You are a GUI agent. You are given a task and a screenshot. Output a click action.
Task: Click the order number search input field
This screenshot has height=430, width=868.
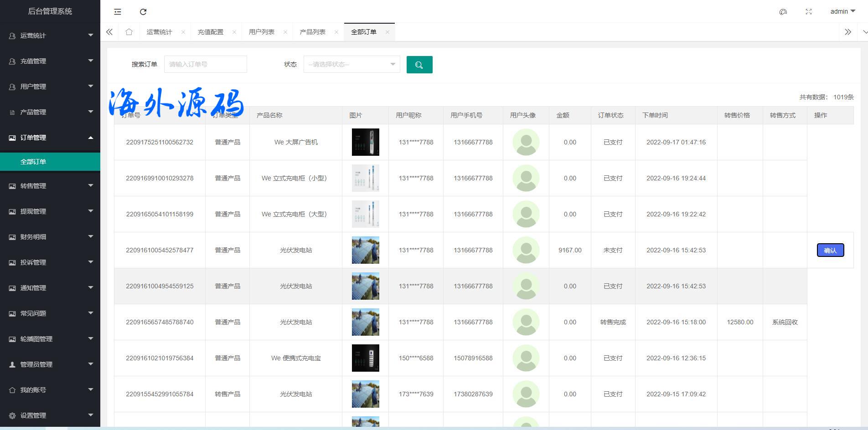205,65
